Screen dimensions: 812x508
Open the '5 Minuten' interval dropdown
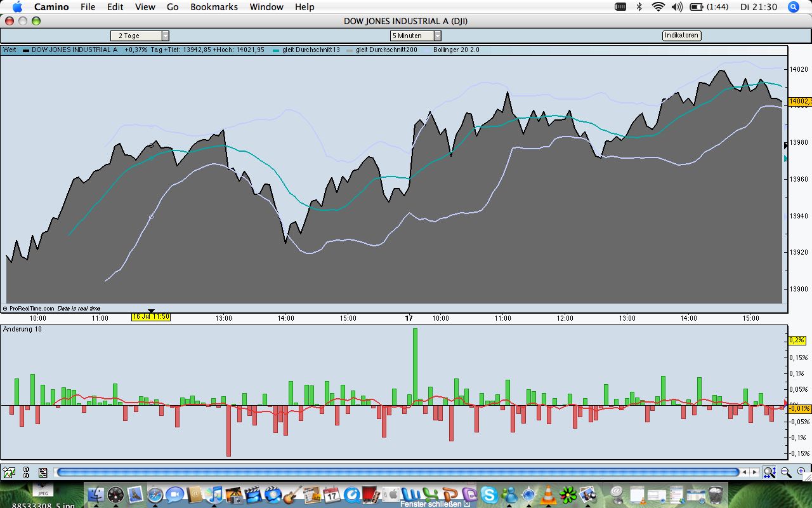pyautogui.click(x=416, y=36)
